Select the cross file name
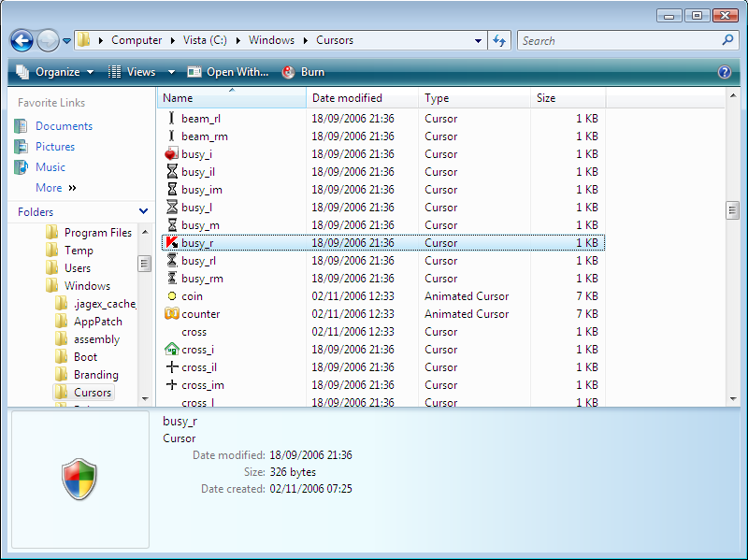748x560 pixels. coord(194,332)
